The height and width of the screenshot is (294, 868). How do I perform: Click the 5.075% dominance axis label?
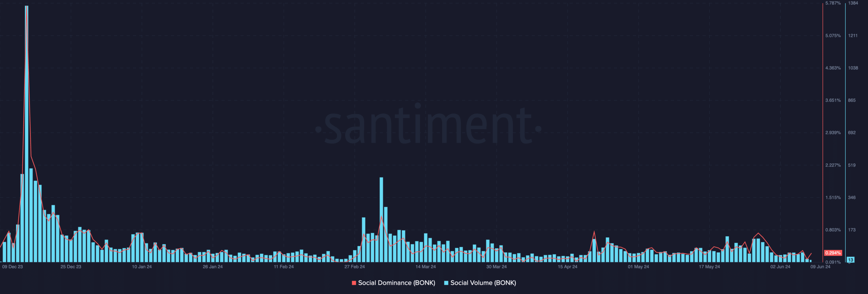[x=833, y=36]
